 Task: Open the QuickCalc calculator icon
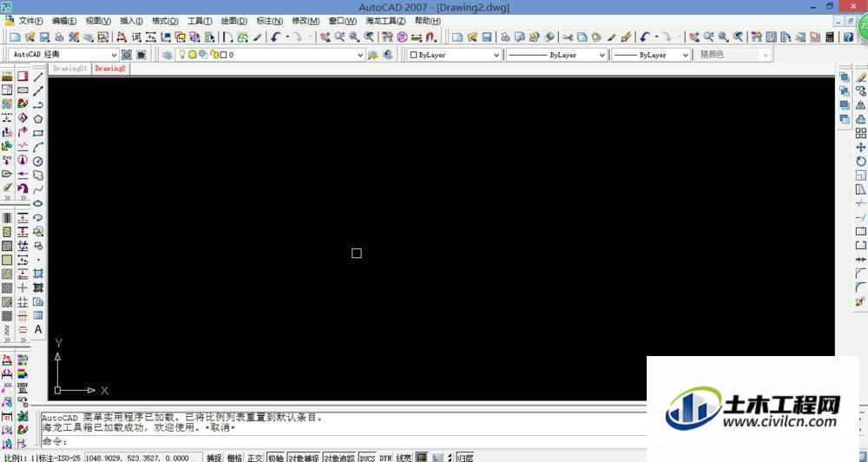point(829,37)
